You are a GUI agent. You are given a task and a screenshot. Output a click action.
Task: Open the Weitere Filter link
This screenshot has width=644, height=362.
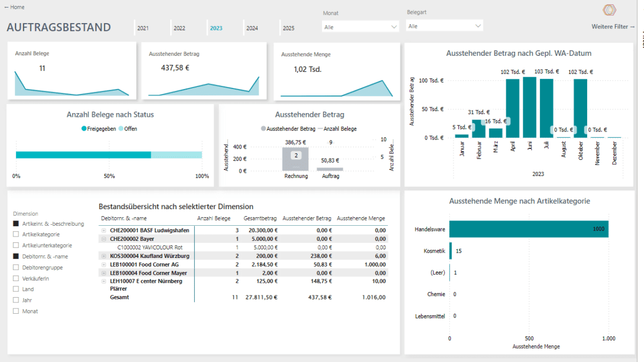[x=613, y=26]
